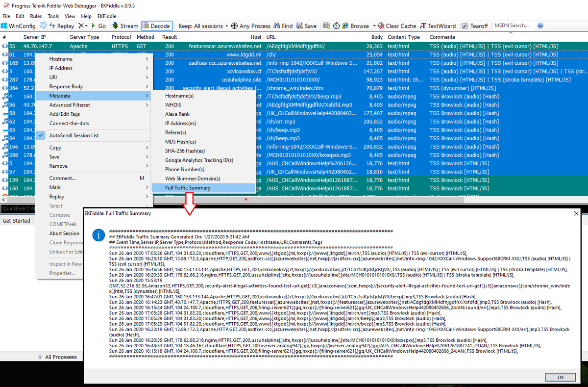
Task: Open the EKFiddle menu
Action: pyautogui.click(x=107, y=16)
